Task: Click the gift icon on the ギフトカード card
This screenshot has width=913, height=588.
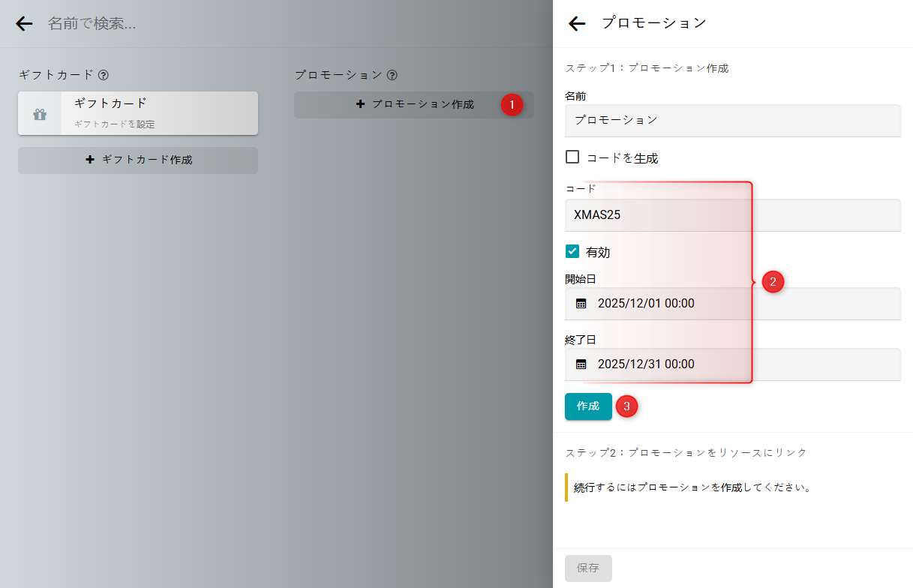Action: coord(40,115)
